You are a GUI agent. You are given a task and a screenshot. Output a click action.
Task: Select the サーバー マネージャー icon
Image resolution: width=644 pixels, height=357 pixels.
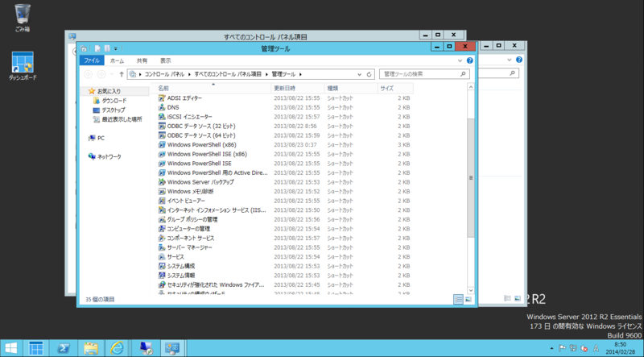pos(162,247)
